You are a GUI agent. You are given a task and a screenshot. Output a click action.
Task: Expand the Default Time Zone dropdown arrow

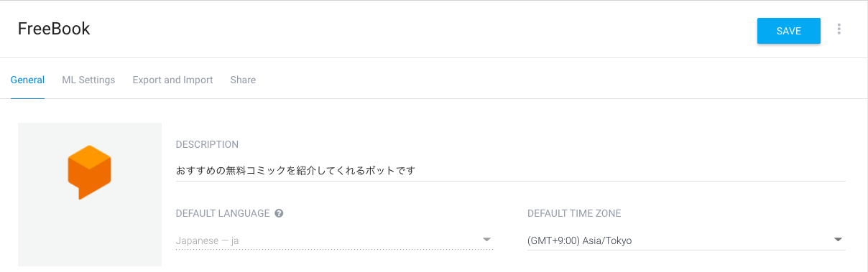point(838,240)
